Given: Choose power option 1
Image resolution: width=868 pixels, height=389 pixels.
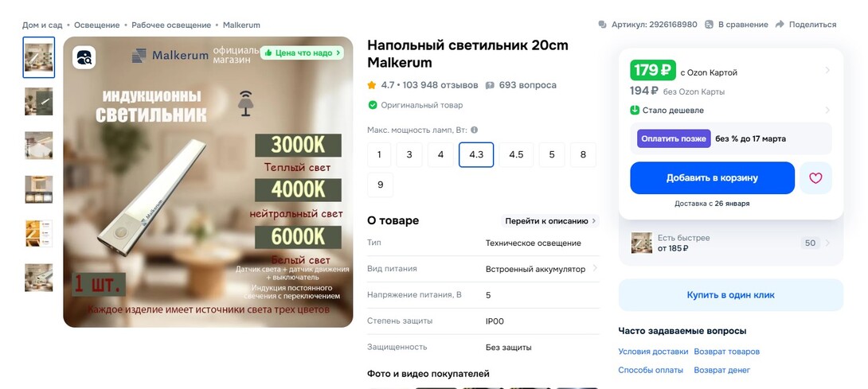Looking at the screenshot, I should click(379, 155).
